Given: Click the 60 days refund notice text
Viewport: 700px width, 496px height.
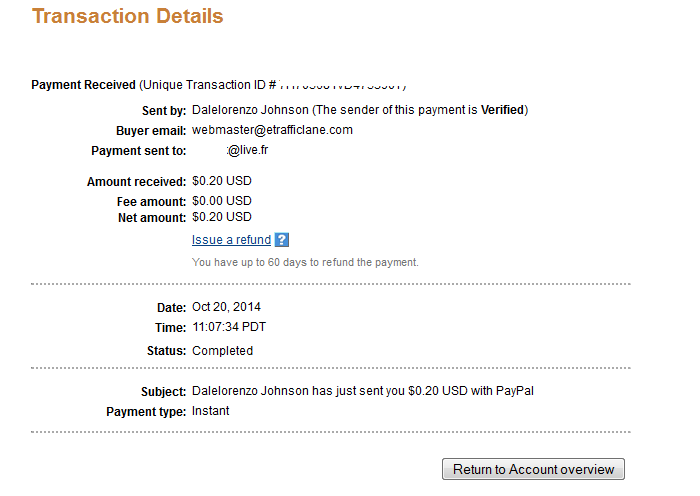Looking at the screenshot, I should tap(305, 262).
